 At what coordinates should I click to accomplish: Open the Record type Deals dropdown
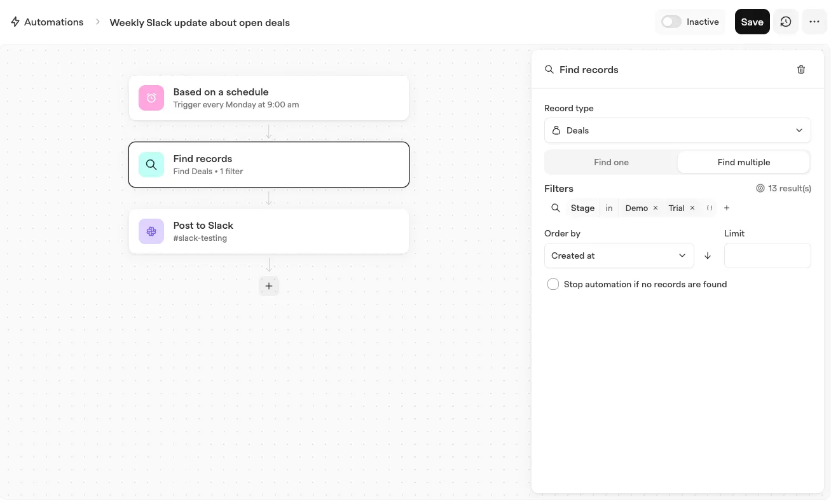(x=678, y=130)
